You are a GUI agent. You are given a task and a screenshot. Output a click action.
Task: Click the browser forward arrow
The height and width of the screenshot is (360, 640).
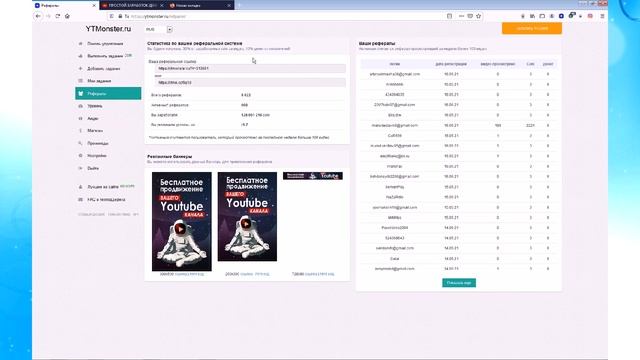coord(48,16)
